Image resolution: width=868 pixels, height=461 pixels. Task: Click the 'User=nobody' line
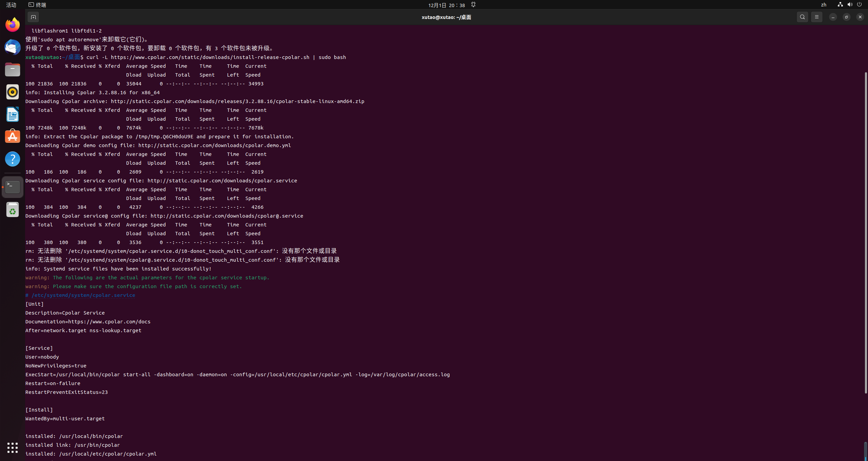[x=42, y=357]
